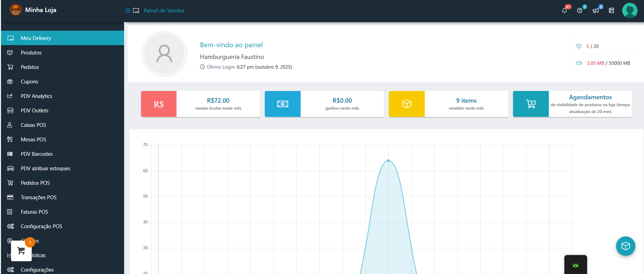Viewport: 644px width, 274px height.
Task: Click the red R$ gross sales tile
Action: coord(159,104)
